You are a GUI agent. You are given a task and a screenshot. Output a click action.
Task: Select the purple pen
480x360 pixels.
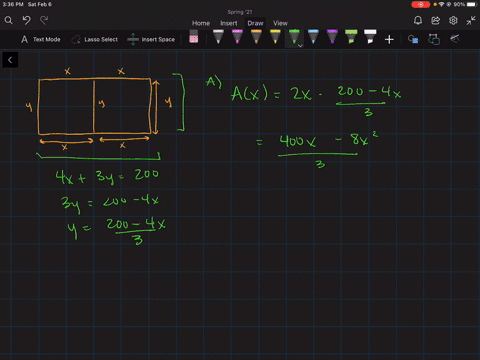[332, 37]
